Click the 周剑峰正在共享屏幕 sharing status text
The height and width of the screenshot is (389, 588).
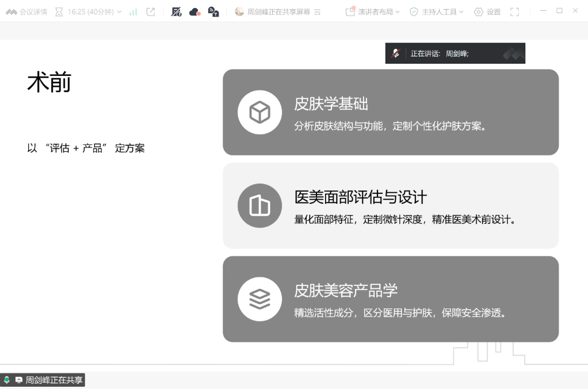[x=279, y=12]
